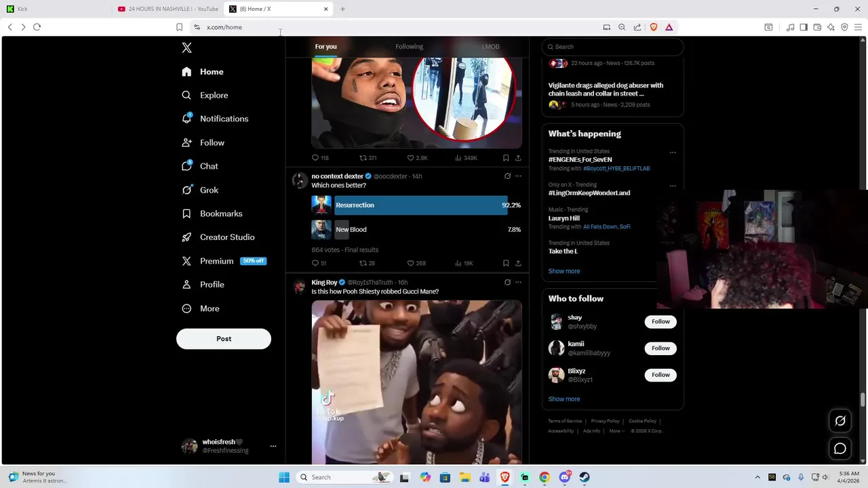Follow Blixyz @Blixyz1

660,375
